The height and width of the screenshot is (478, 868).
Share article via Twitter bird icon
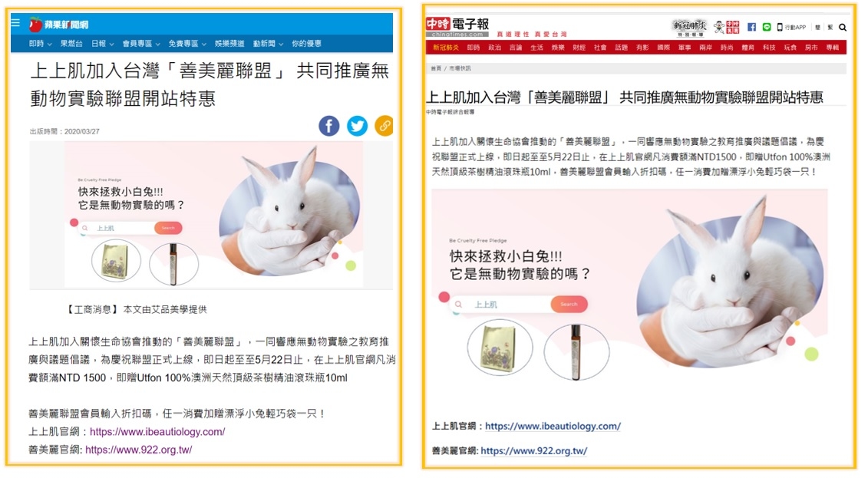point(357,126)
